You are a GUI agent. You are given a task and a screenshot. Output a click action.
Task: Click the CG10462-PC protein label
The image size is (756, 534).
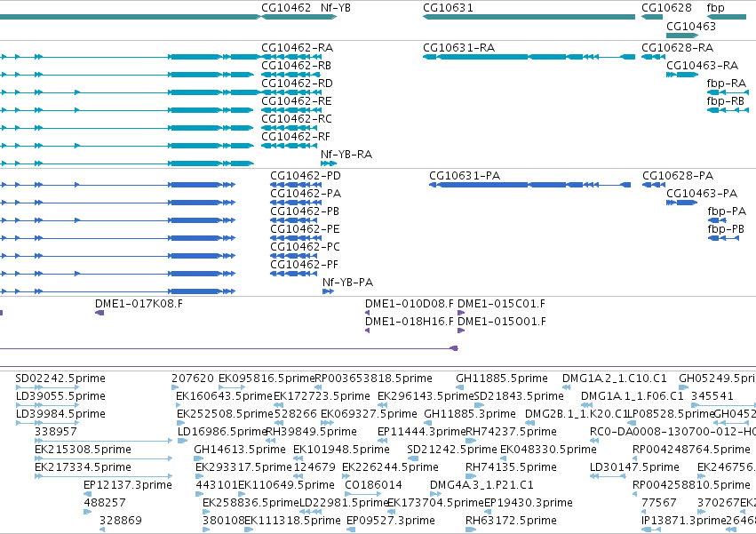tap(305, 247)
